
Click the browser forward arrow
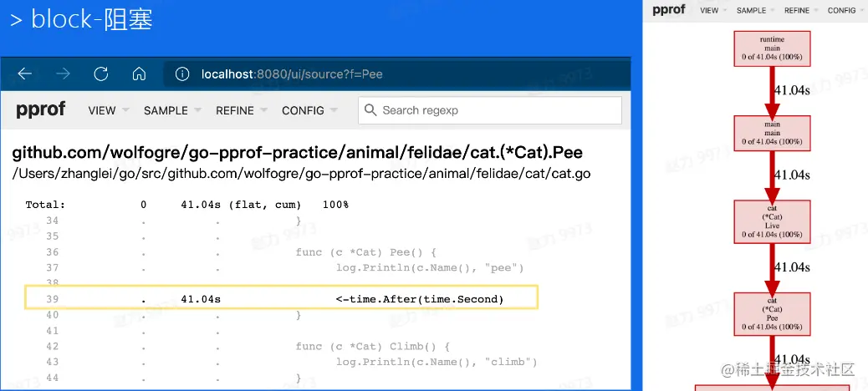click(63, 74)
